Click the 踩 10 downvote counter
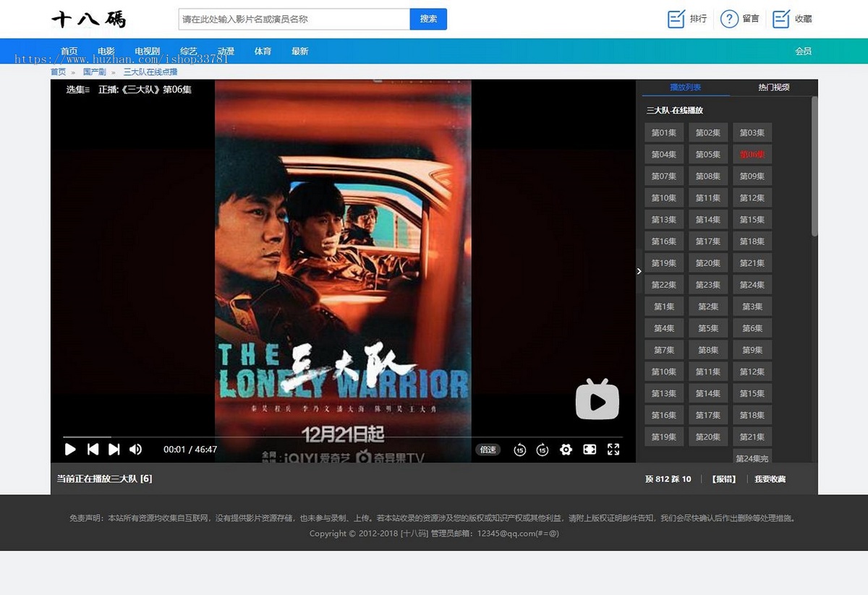Image resolution: width=868 pixels, height=595 pixels. [x=681, y=479]
